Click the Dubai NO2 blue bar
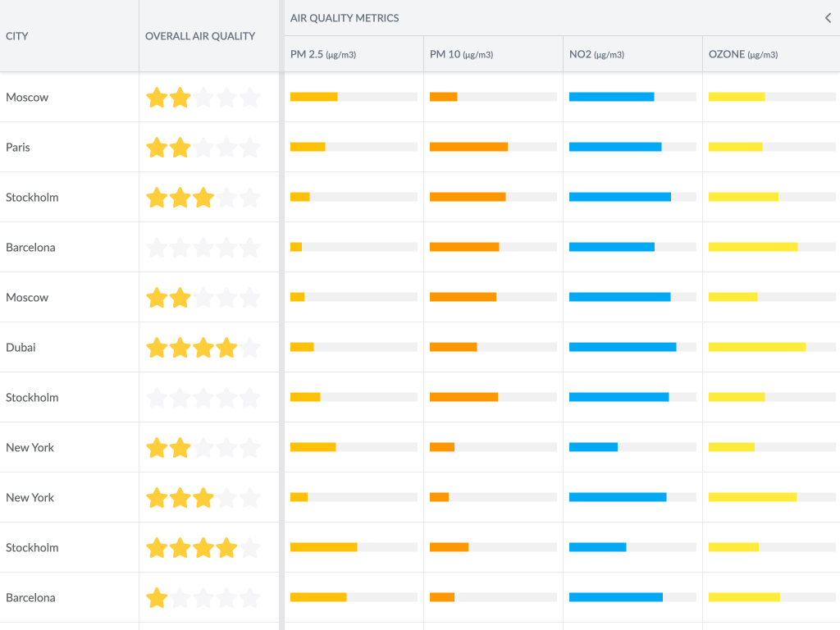Image resolution: width=840 pixels, height=630 pixels. pos(623,347)
